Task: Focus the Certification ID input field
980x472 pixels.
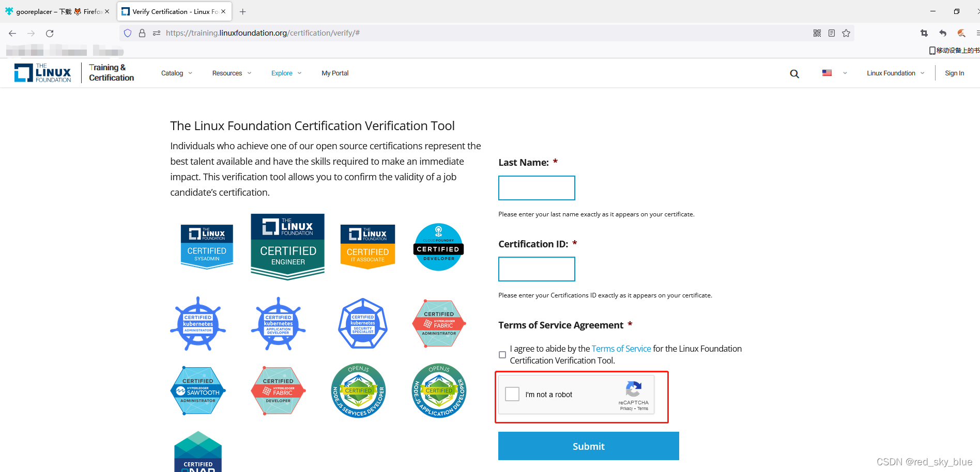Action: tap(537, 269)
